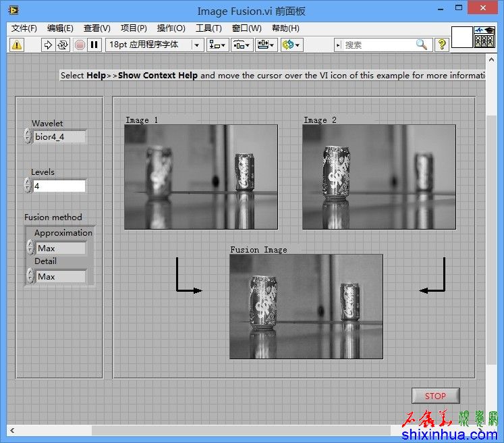Viewport: 504px width, 443px height.
Task: Click the Wavelet bior4_4 value field
Action: click(x=59, y=136)
